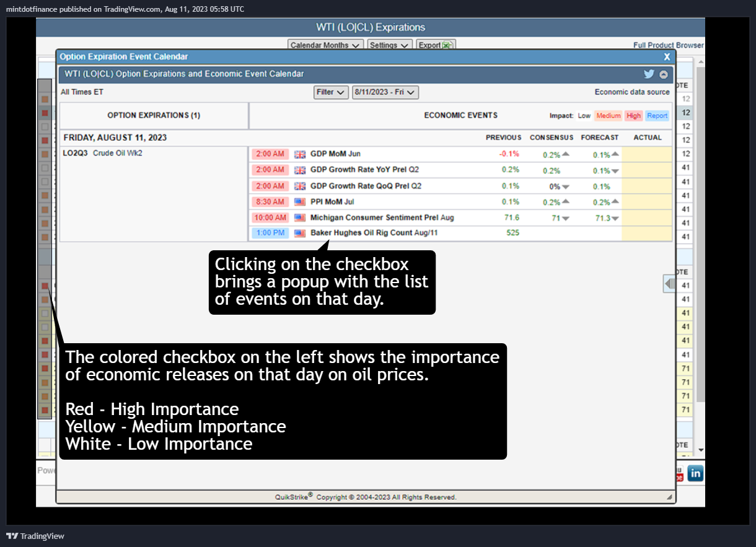756x547 pixels.
Task: Select the 2:00 AM badge for GDP MoM Jun
Action: tap(270, 154)
